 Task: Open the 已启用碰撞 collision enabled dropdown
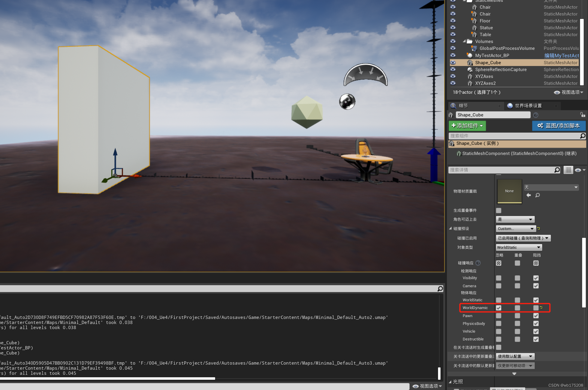pos(523,238)
